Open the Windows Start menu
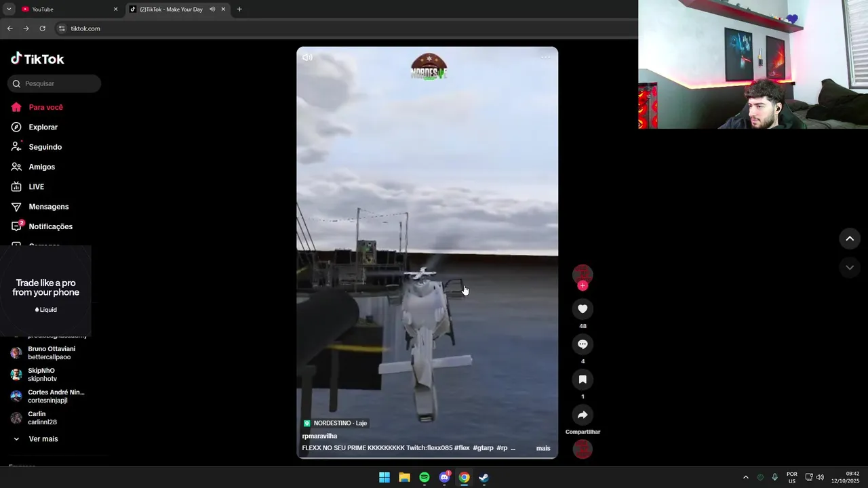The width and height of the screenshot is (868, 488). pyautogui.click(x=384, y=477)
